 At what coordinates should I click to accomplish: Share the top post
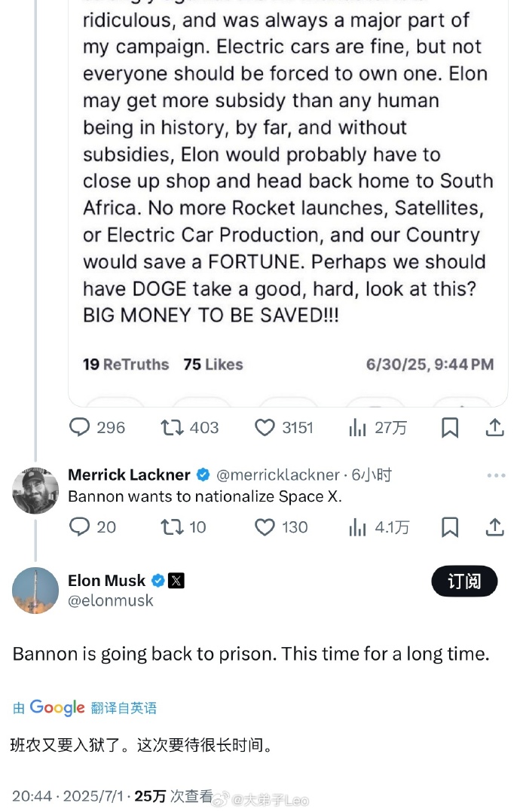(x=494, y=428)
